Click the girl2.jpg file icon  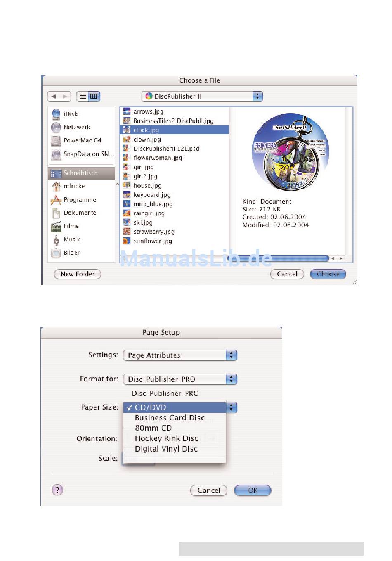[x=127, y=176]
